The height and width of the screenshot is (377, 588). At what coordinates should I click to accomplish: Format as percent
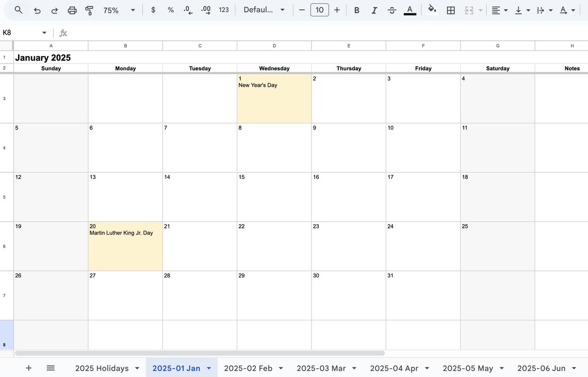[171, 10]
